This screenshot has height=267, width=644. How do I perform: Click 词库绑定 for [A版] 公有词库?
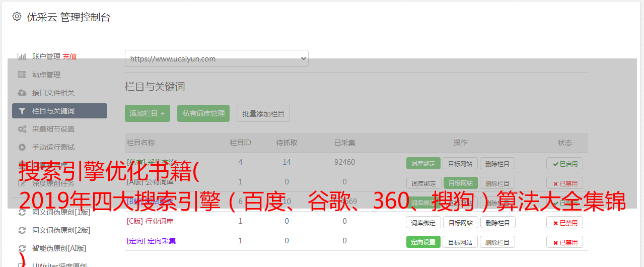423,183
